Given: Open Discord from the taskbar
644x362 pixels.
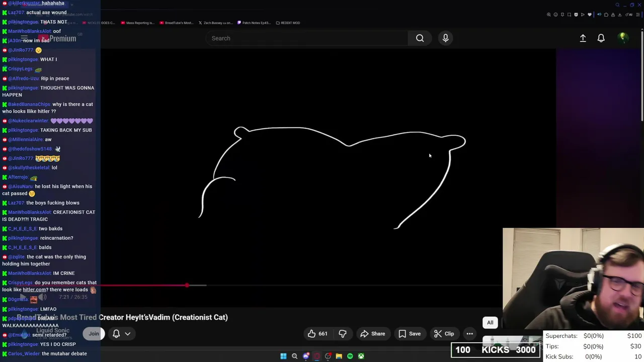Looking at the screenshot, I should click(x=305, y=356).
